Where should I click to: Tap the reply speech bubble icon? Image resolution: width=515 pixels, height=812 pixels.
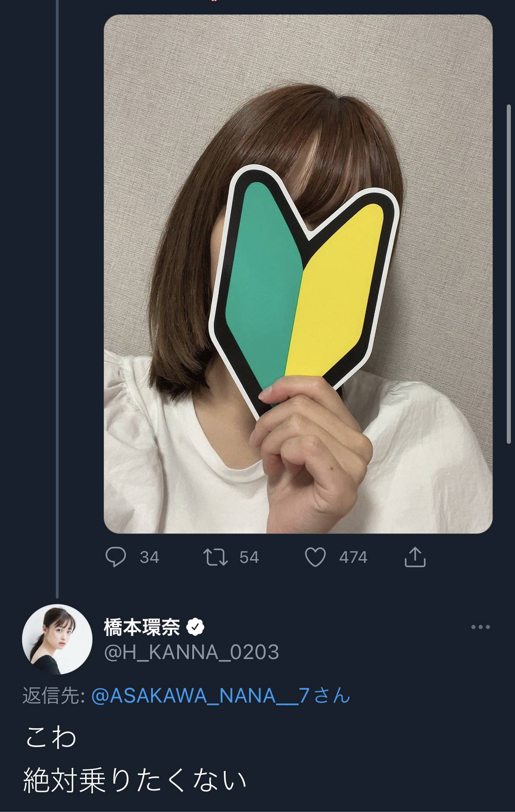pos(116,557)
